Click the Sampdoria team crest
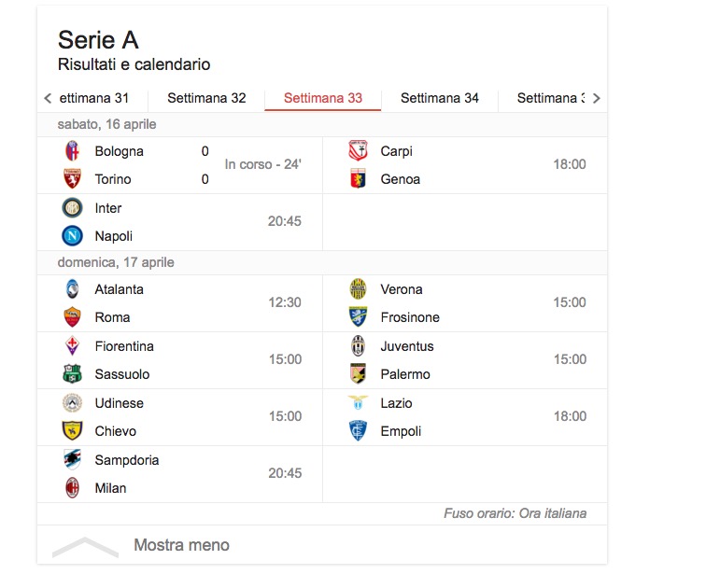The height and width of the screenshot is (588, 706). 72,460
